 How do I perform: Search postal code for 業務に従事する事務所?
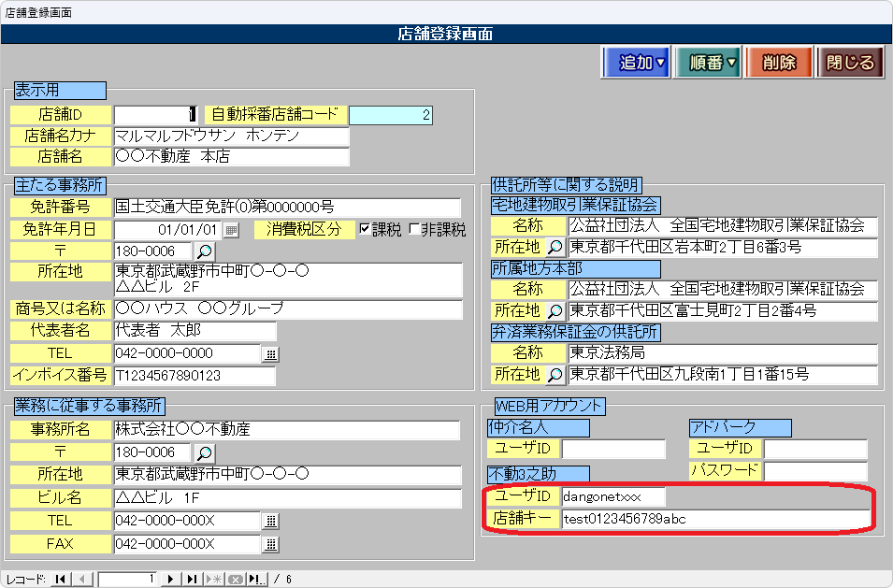204,452
